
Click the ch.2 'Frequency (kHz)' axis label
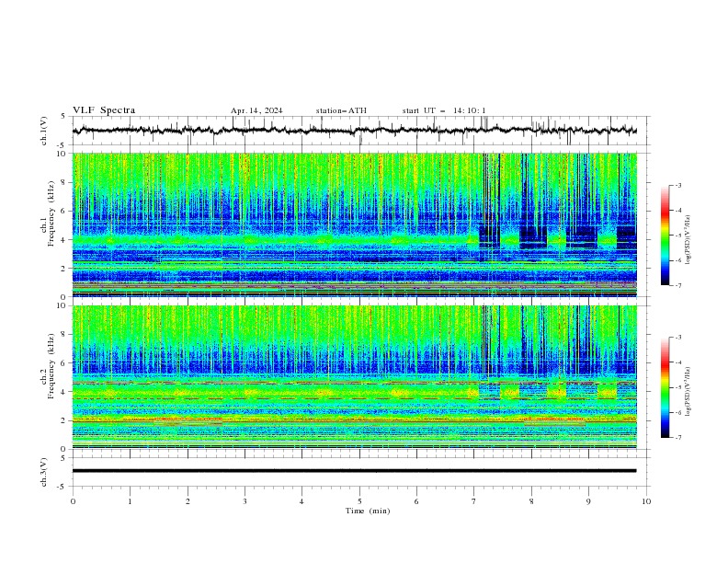(x=51, y=366)
